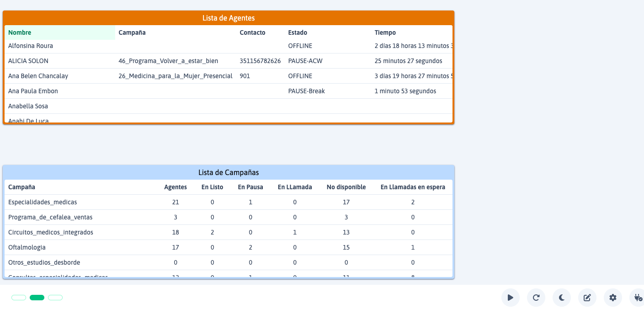Toggle dark mode with the moon icon
This screenshot has width=644, height=309.
pyautogui.click(x=562, y=298)
